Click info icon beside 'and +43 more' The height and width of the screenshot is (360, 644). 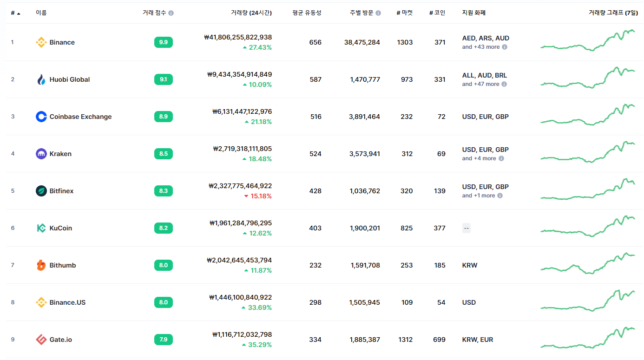coord(505,47)
